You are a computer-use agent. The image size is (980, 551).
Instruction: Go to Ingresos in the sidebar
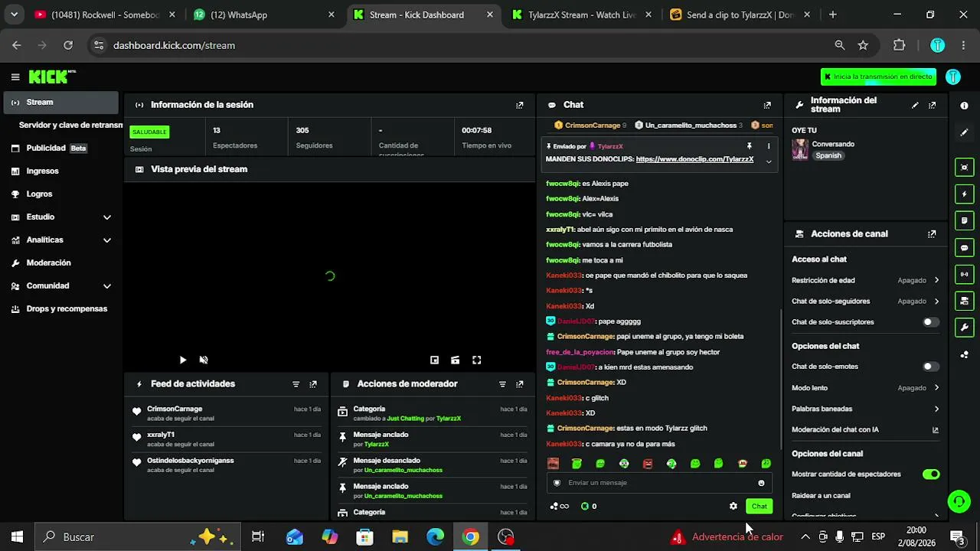tap(61, 171)
